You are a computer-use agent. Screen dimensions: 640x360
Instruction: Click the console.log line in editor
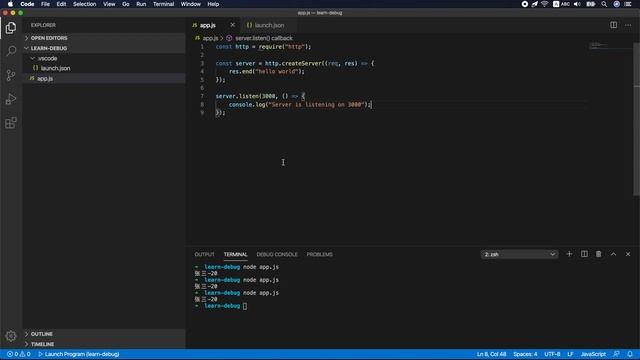click(x=300, y=104)
